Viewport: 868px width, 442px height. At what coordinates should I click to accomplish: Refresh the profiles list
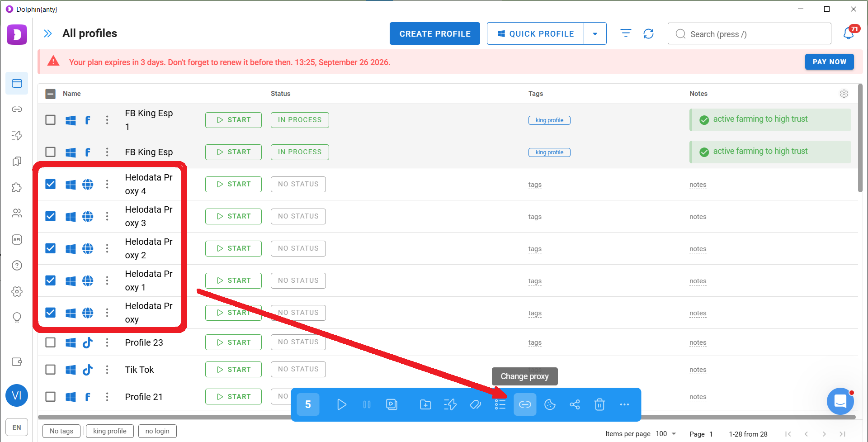click(648, 33)
